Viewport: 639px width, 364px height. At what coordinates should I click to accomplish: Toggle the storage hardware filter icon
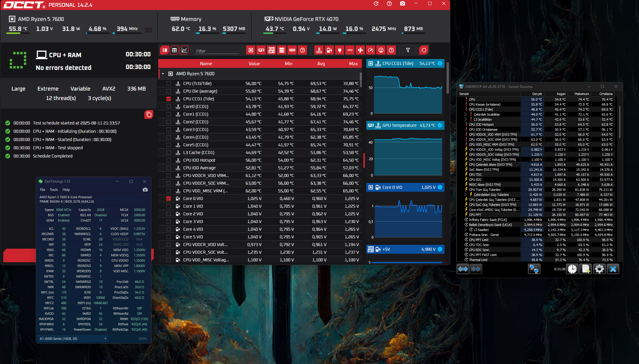(x=282, y=50)
